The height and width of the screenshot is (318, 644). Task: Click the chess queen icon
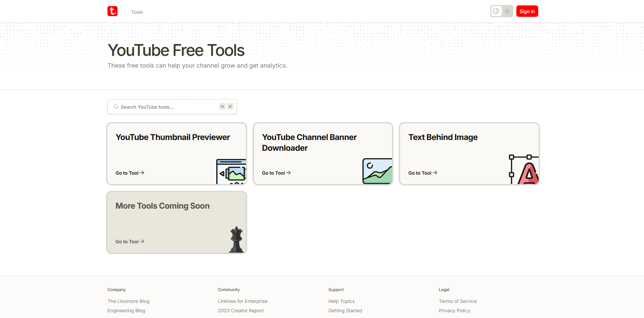pos(236,239)
